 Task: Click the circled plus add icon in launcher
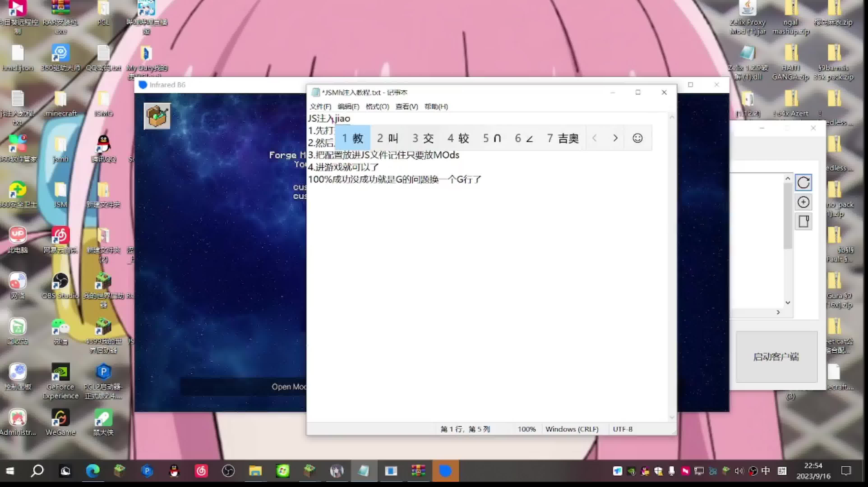(803, 202)
